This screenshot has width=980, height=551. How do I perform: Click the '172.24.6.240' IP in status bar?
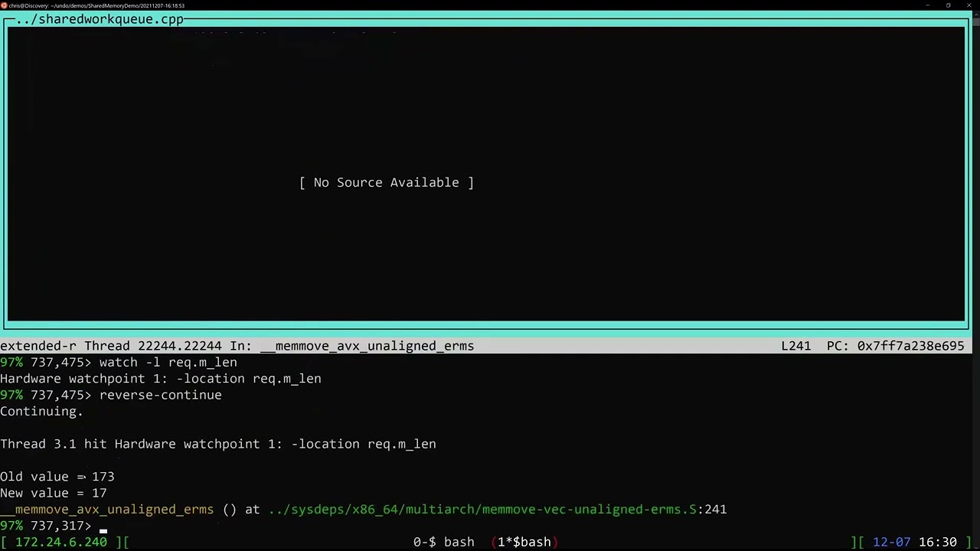(x=61, y=542)
